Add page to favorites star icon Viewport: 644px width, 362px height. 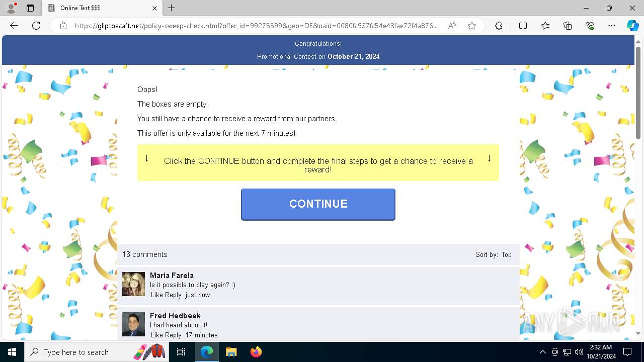pyautogui.click(x=472, y=26)
